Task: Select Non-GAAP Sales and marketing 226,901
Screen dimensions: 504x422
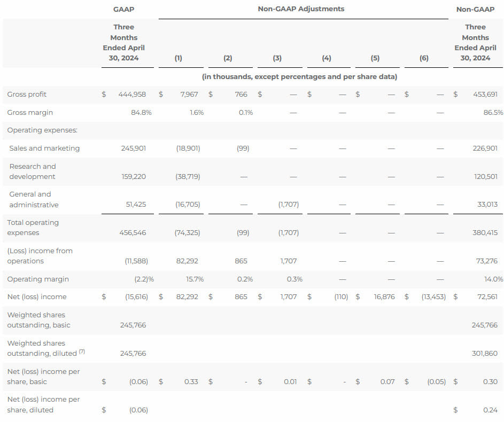Action: pos(485,149)
